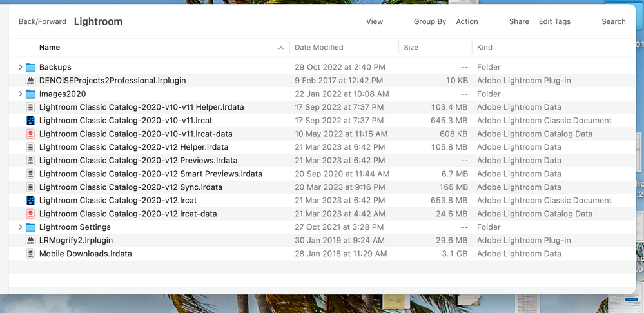Select the Images2020 folder name
Viewport: 644px width, 313px height.
(63, 94)
